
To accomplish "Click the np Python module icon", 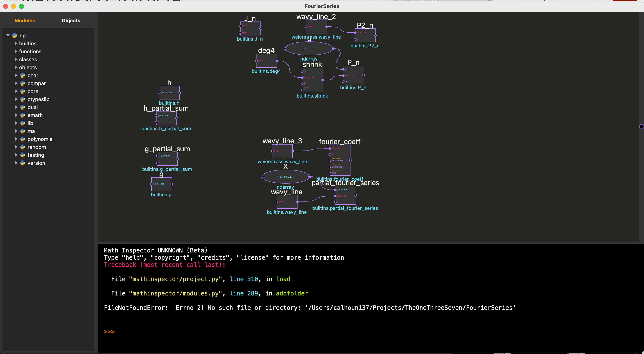I will [15, 35].
